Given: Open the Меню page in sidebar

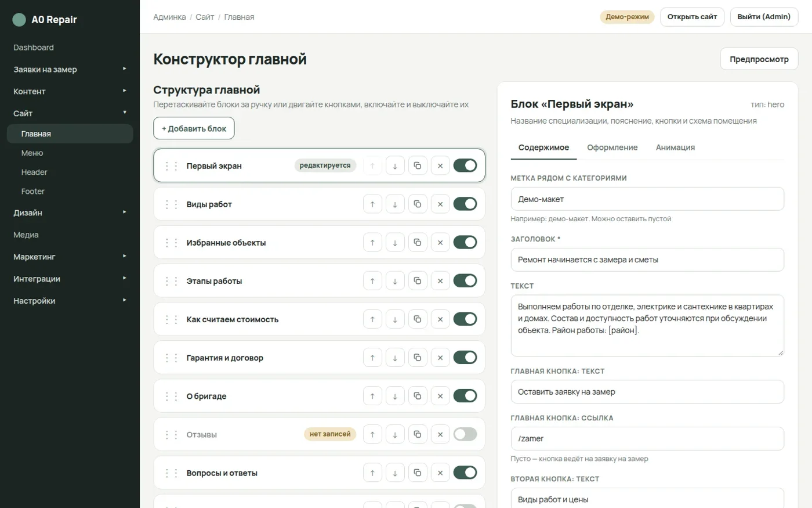Looking at the screenshot, I should click(x=70, y=153).
